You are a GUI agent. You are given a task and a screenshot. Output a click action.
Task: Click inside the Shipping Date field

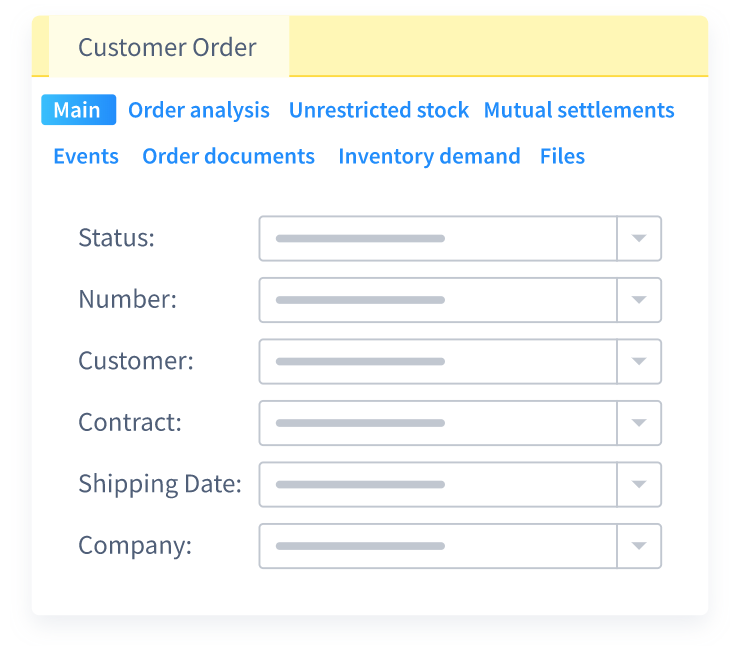pos(438,484)
